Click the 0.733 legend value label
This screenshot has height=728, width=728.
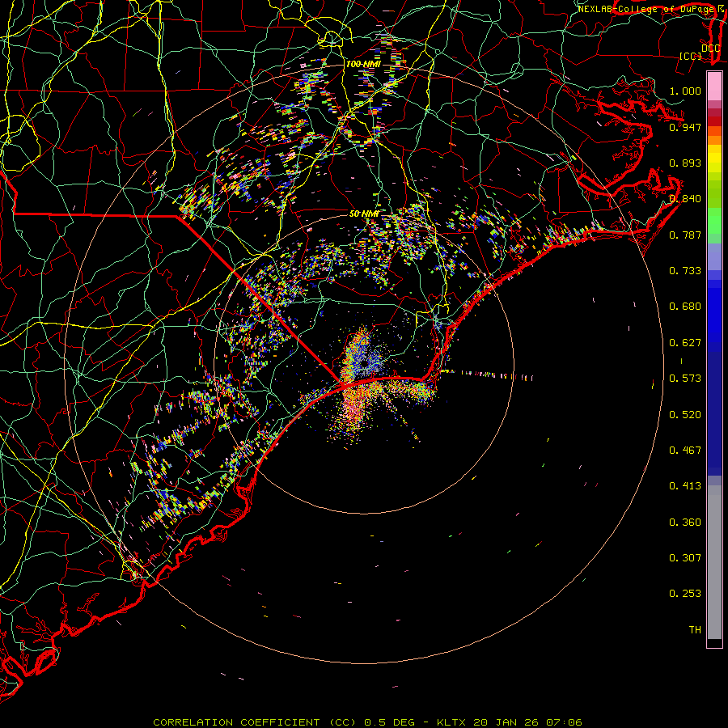[685, 271]
